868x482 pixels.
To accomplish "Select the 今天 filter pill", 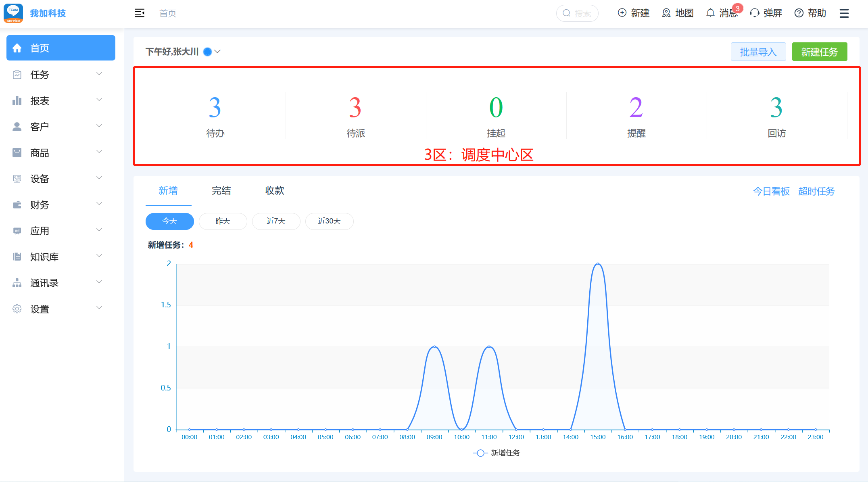I will coord(169,221).
